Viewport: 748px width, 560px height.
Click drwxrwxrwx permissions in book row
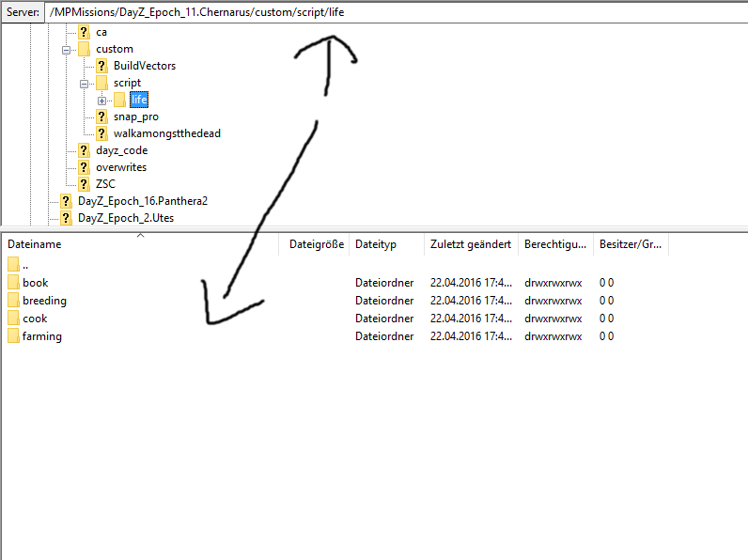tap(553, 283)
